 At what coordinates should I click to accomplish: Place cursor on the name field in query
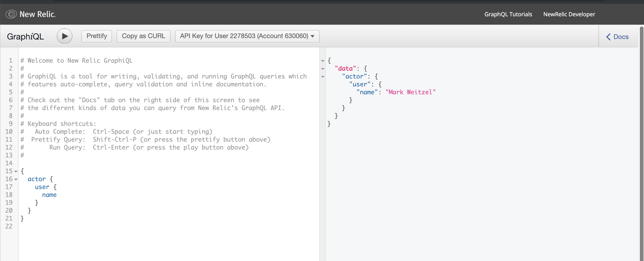[49, 195]
